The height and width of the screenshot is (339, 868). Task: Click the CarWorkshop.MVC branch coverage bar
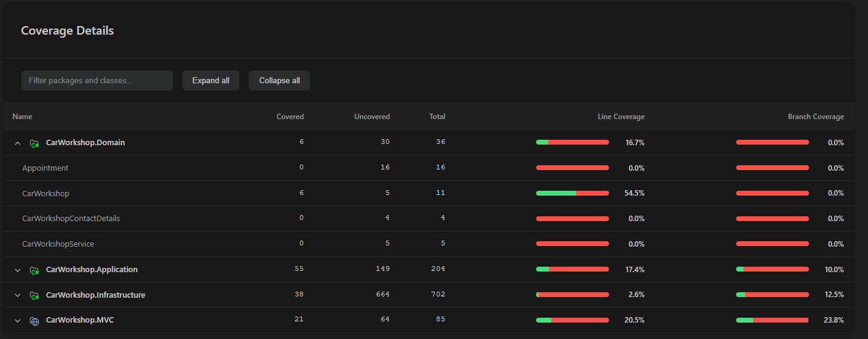[772, 320]
